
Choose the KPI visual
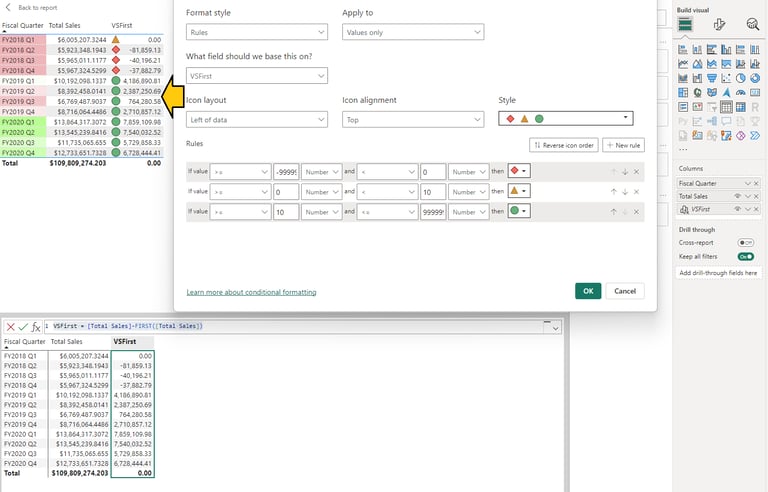[697, 107]
